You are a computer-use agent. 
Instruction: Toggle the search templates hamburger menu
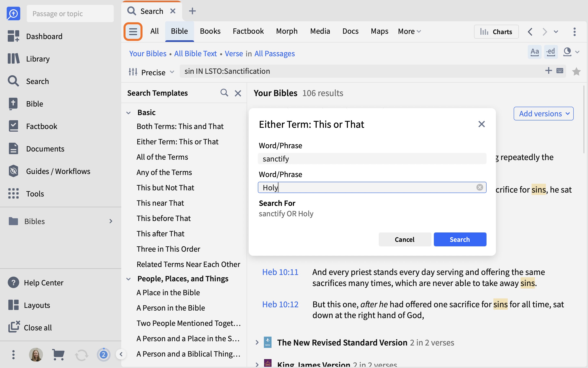[x=133, y=31]
